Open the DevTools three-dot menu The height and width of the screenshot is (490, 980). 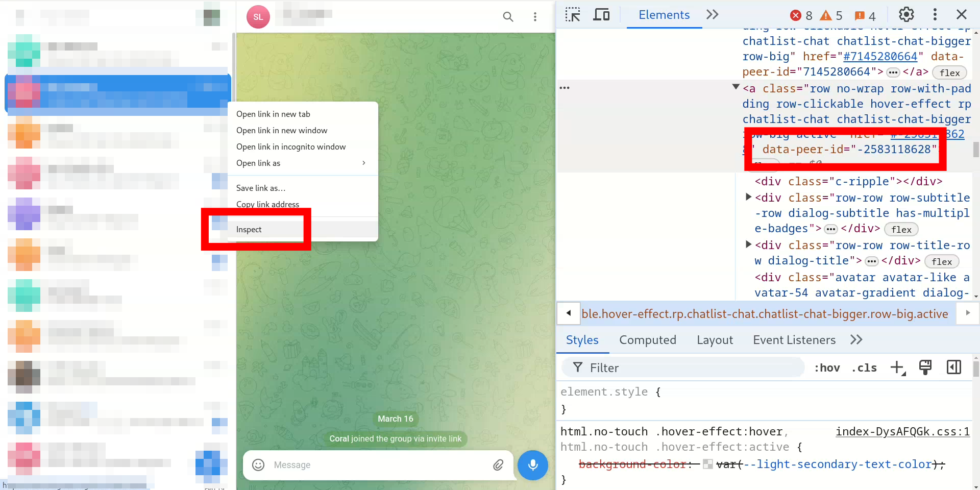pyautogui.click(x=935, y=15)
